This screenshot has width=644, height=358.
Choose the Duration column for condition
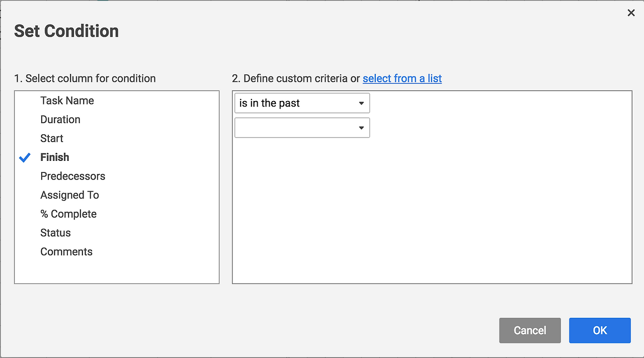(60, 120)
